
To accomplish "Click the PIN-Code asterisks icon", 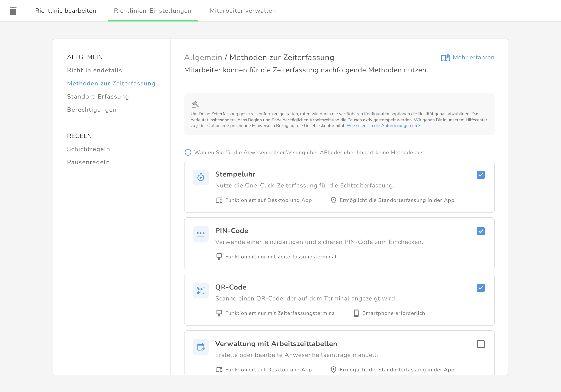I will coord(201,234).
